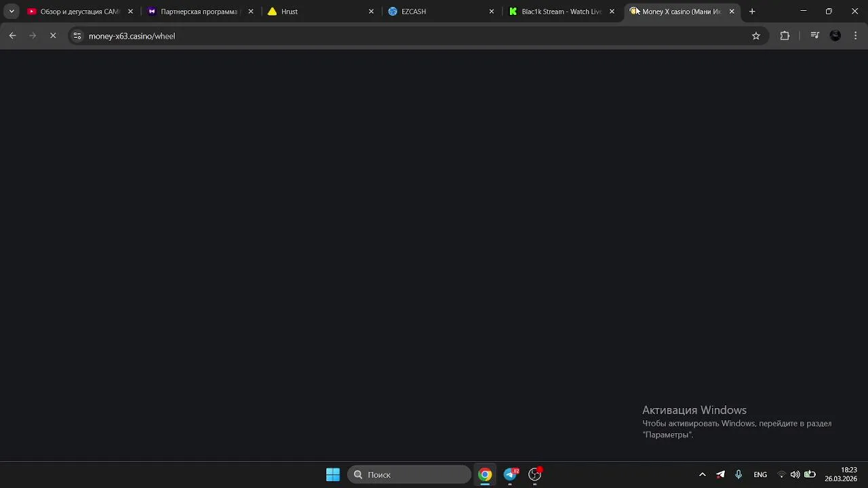Switch to the Партнерская программа tab

pos(199,12)
